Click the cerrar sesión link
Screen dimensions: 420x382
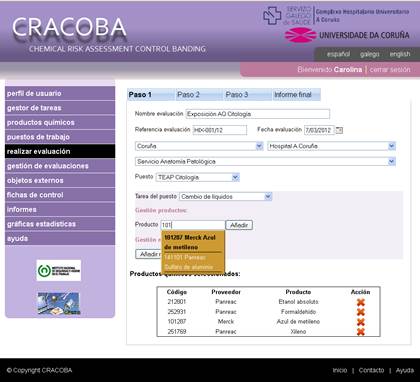pos(390,70)
